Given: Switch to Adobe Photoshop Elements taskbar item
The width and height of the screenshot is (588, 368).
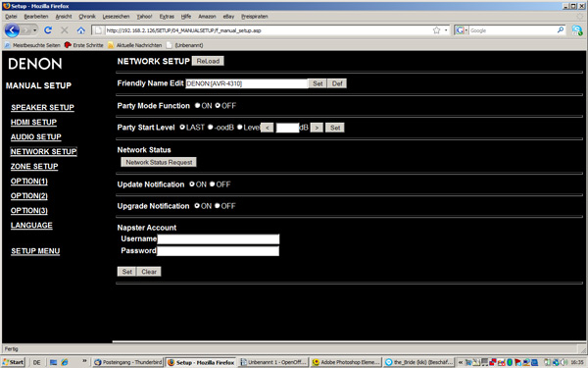Looking at the screenshot, I should 346,362.
